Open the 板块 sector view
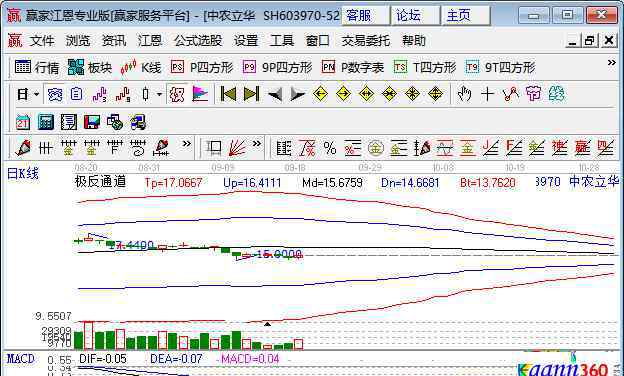 tap(90, 67)
